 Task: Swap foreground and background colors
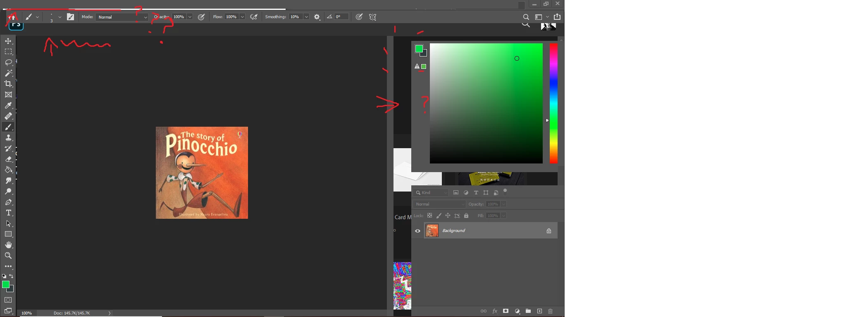click(x=12, y=276)
